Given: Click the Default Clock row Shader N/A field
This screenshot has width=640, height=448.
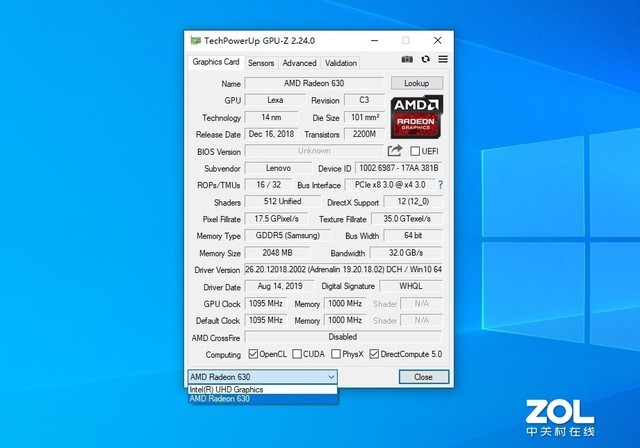Looking at the screenshot, I should [422, 320].
